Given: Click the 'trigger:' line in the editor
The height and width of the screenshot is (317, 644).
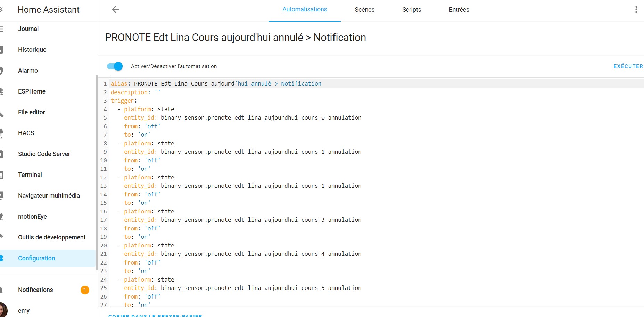Looking at the screenshot, I should (x=124, y=100).
